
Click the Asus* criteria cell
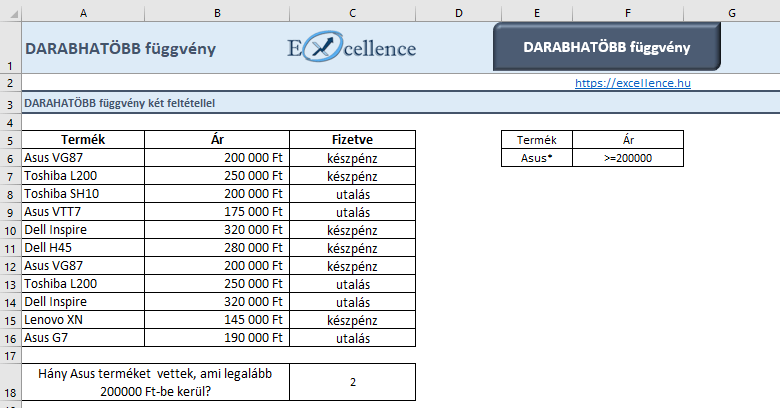(x=537, y=158)
